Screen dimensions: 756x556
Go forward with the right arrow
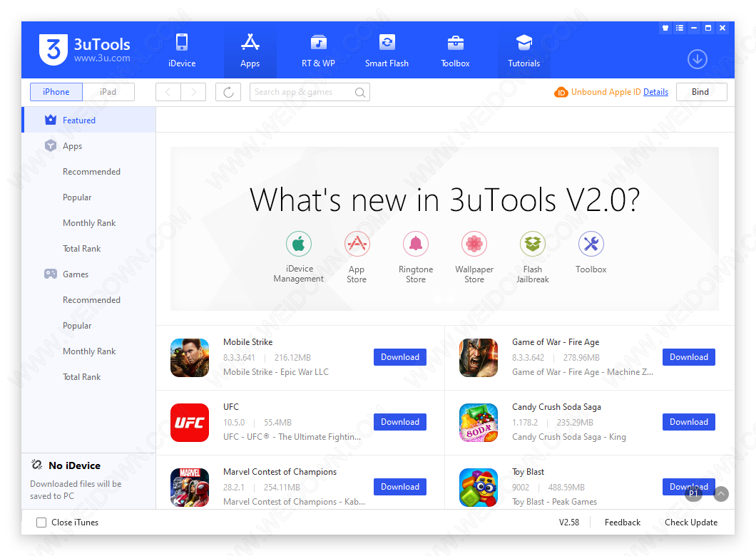[x=193, y=92]
